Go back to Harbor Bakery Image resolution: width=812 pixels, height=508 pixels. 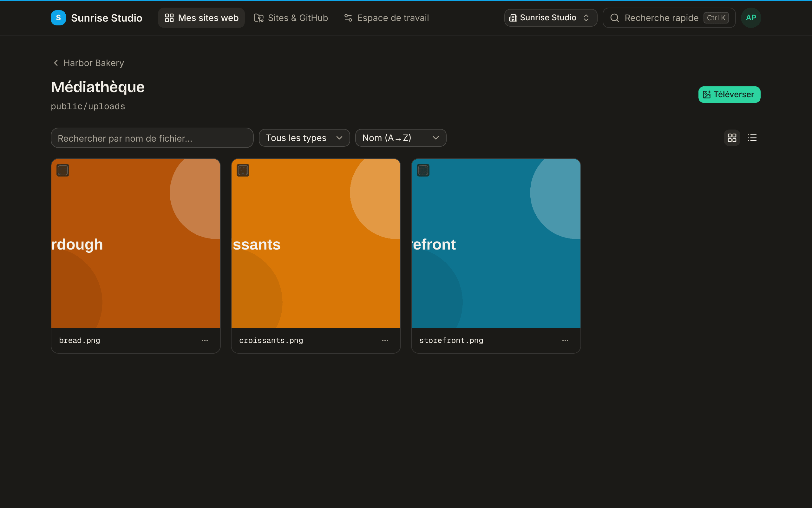pyautogui.click(x=89, y=63)
